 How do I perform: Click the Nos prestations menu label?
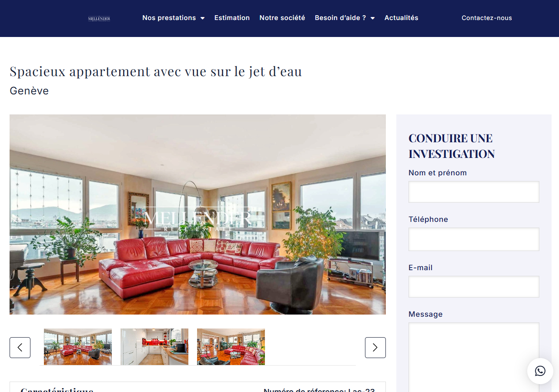pyautogui.click(x=169, y=18)
